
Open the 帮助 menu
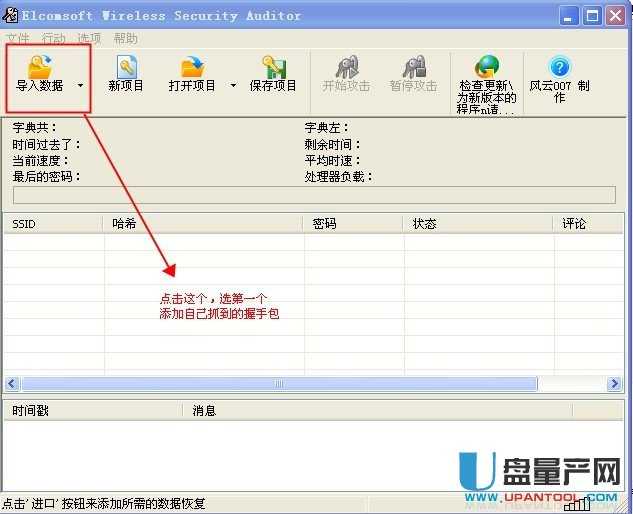click(x=126, y=38)
